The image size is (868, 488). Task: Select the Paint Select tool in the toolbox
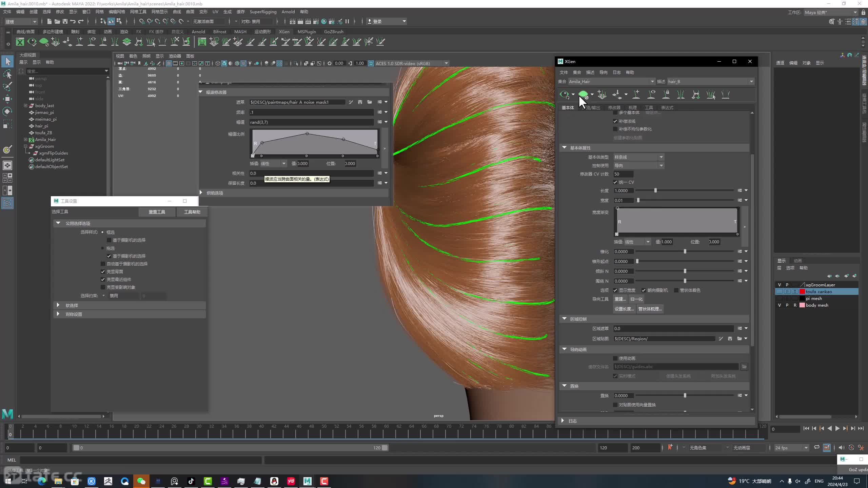(7, 86)
